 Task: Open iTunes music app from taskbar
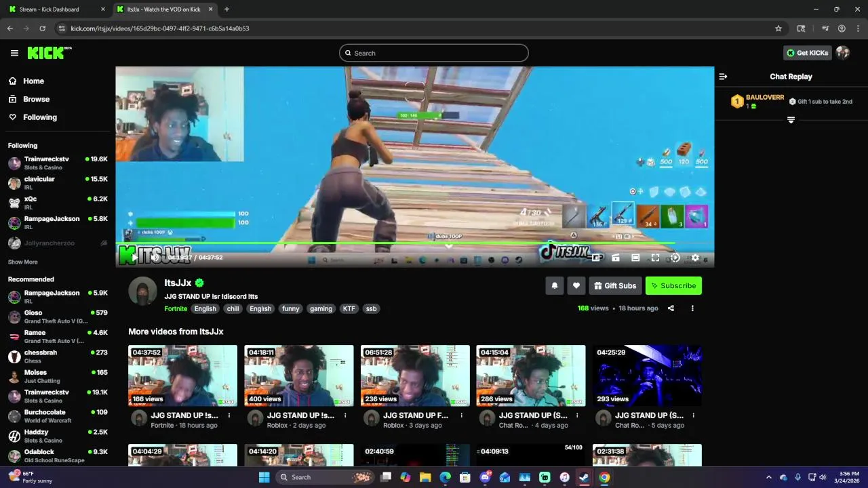pos(564,477)
